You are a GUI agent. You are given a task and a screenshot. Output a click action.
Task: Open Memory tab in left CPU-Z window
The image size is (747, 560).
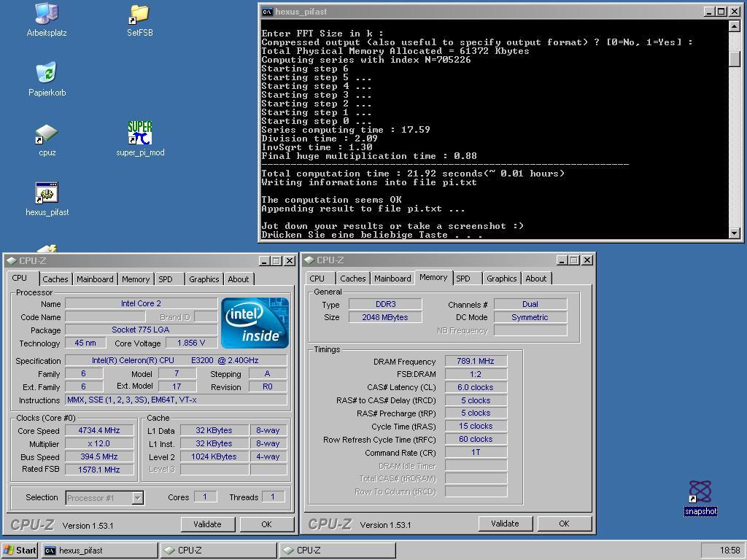pos(135,279)
